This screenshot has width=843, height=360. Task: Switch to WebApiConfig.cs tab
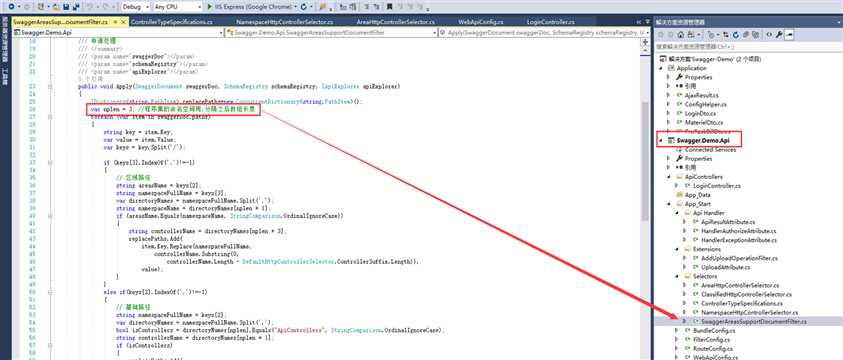coord(480,22)
